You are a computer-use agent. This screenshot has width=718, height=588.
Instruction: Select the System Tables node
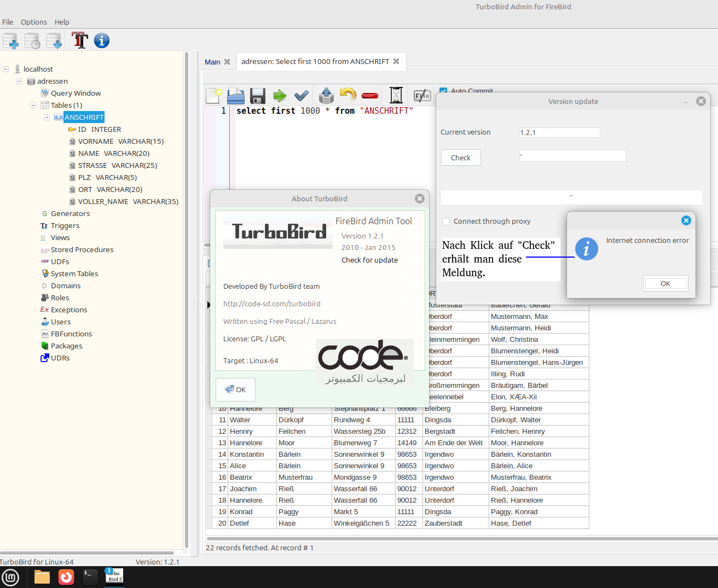(74, 274)
